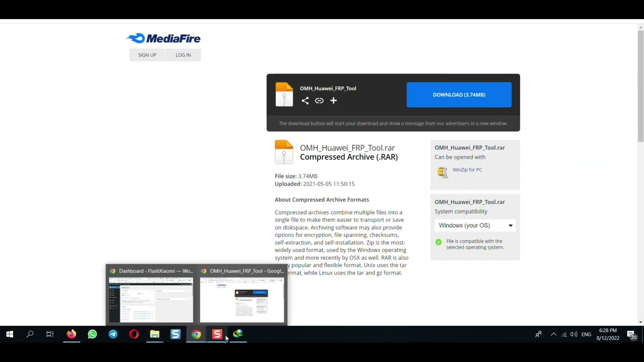Open the blue S app in taskbar
This screenshot has width=644, height=362.
(175, 334)
